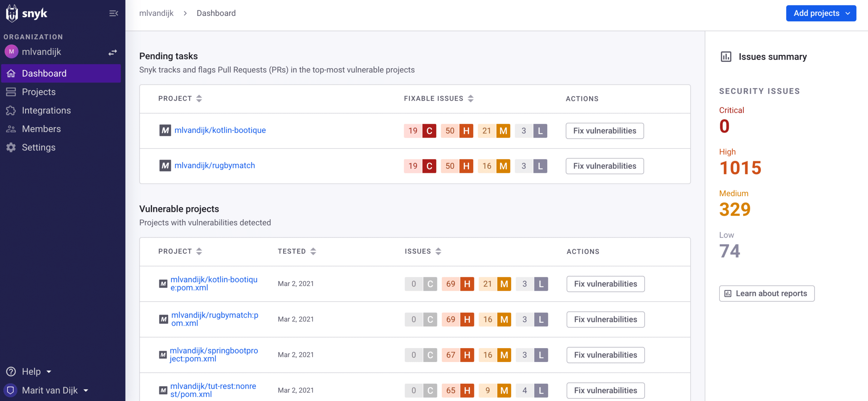Screen dimensions: 868x401
Task: Switch organization using the arrows icon
Action: [113, 53]
